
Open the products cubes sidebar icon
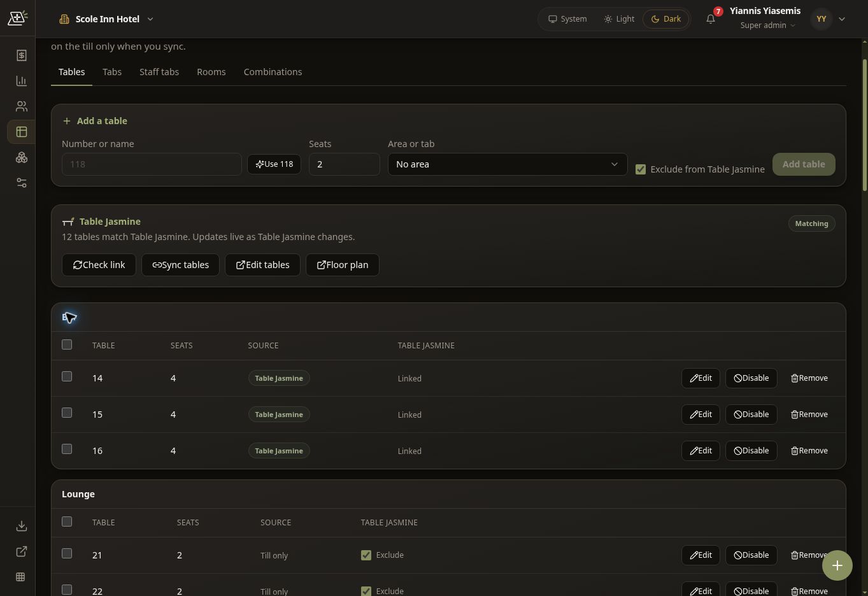click(21, 157)
